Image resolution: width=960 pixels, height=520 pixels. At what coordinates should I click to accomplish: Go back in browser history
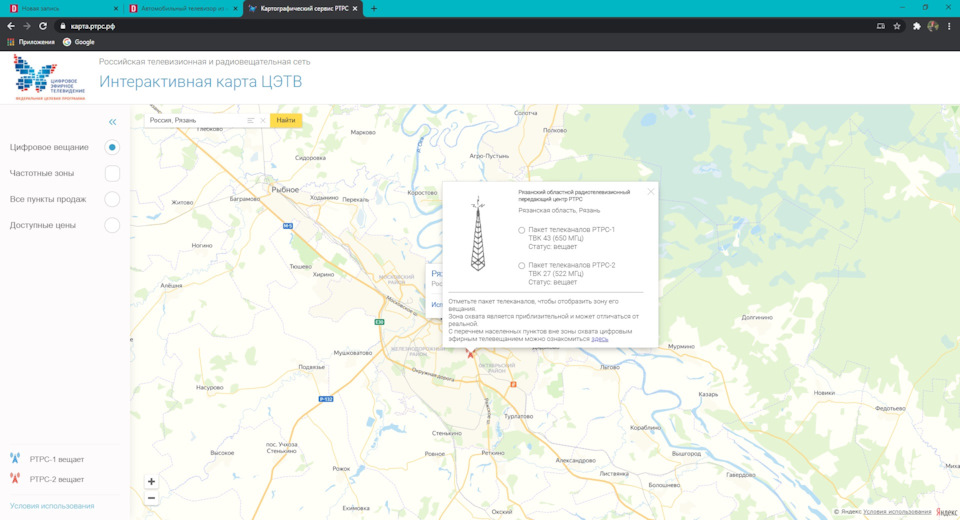[x=10, y=26]
